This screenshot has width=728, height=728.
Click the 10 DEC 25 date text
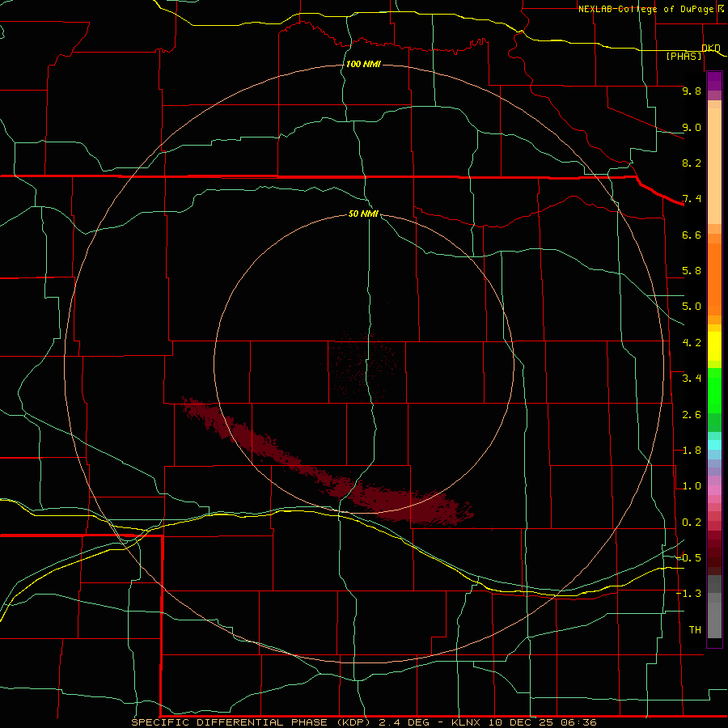[x=522, y=722]
